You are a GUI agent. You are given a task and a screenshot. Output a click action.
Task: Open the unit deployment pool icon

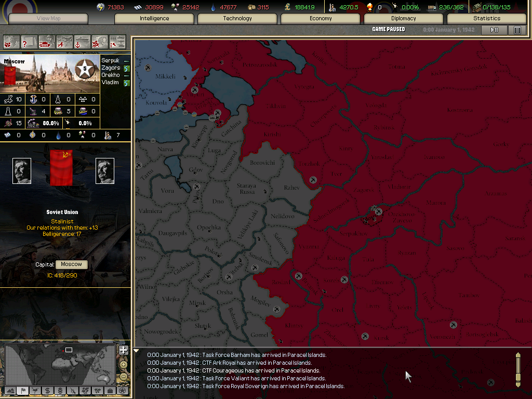(x=117, y=43)
